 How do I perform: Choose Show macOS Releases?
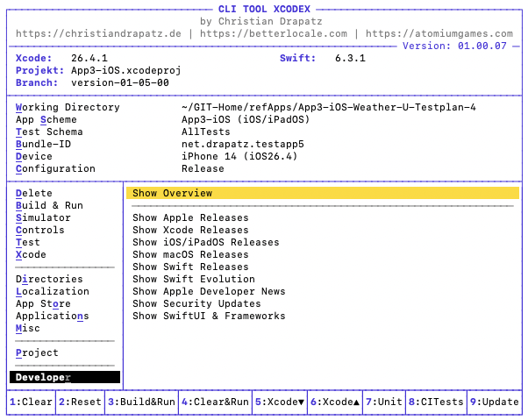pos(190,254)
